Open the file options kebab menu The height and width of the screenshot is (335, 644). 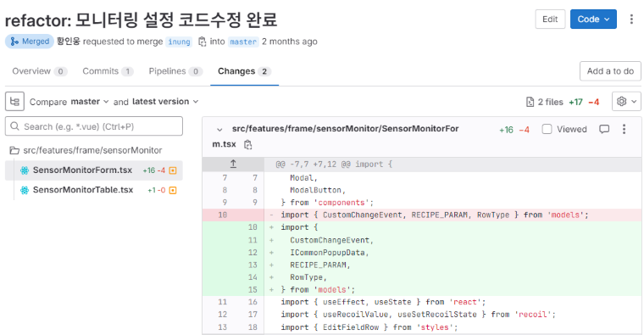[624, 129]
